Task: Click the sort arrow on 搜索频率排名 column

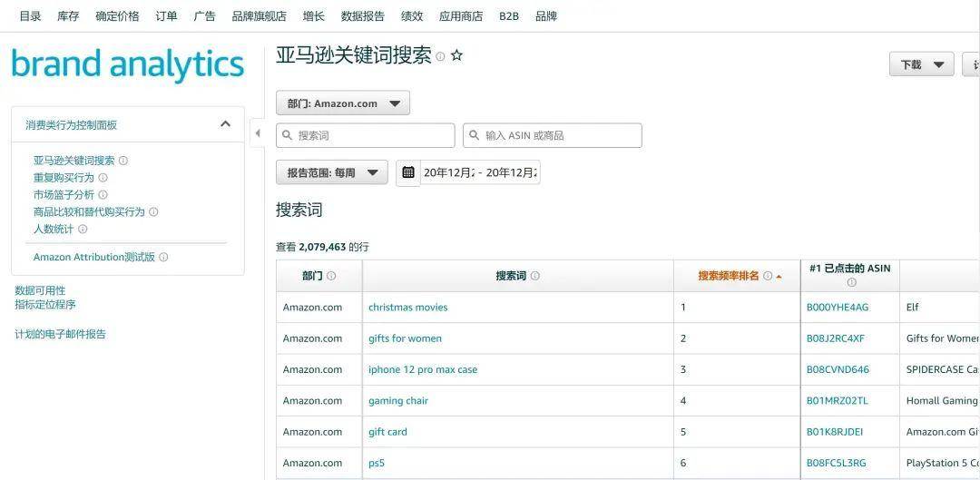Action: point(779,276)
